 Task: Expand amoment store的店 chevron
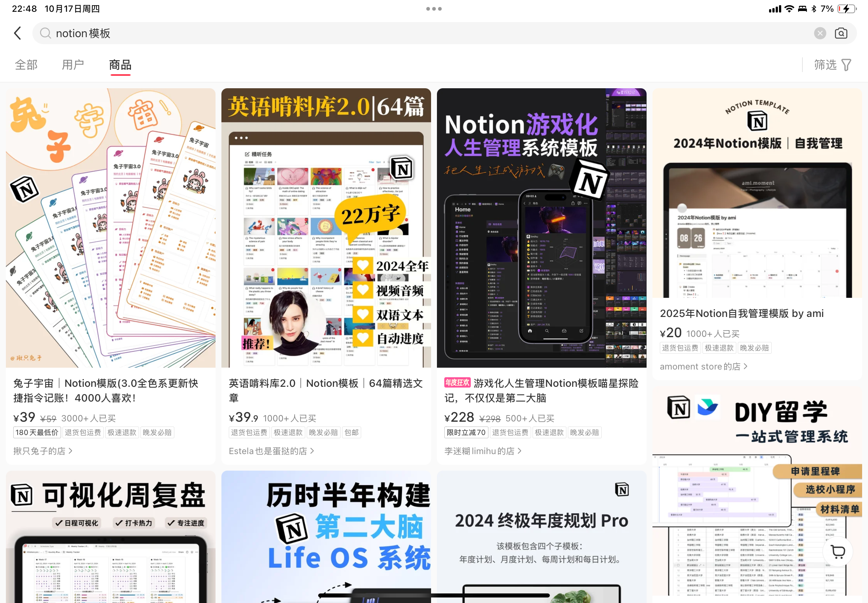pos(746,366)
